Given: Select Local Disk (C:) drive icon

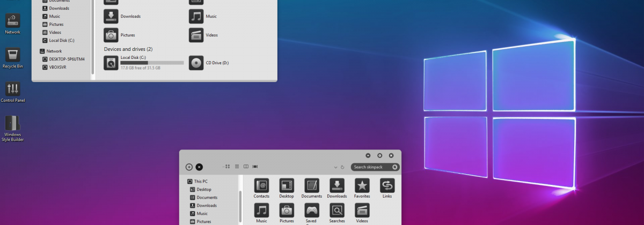Looking at the screenshot, I should 111,63.
